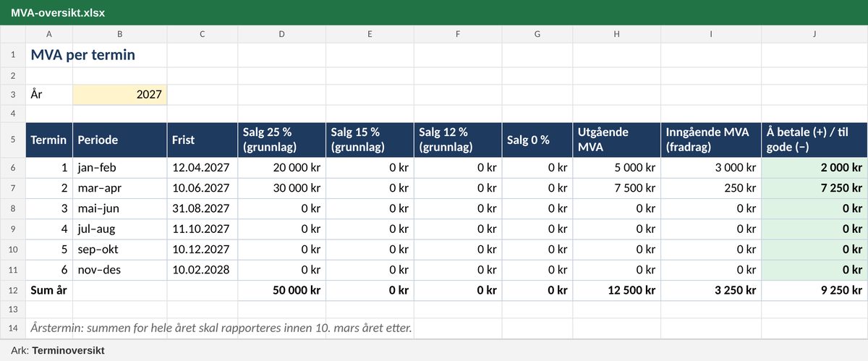Select the deadline cell '12.04.2027'

(203, 167)
